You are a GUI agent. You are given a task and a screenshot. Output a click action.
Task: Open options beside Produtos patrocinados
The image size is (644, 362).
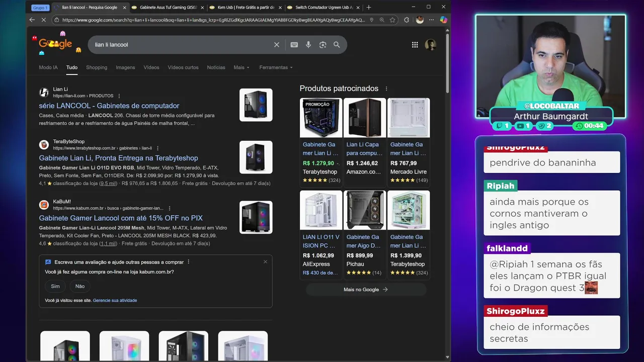pyautogui.click(x=386, y=88)
